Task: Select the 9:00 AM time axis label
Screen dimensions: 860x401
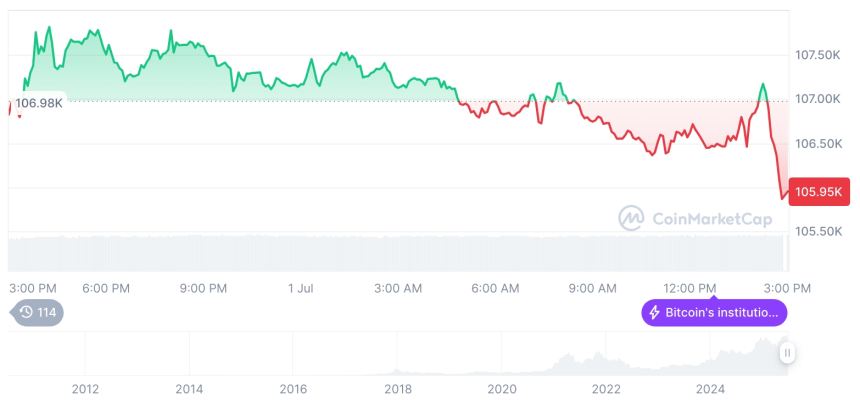Action: (593, 288)
